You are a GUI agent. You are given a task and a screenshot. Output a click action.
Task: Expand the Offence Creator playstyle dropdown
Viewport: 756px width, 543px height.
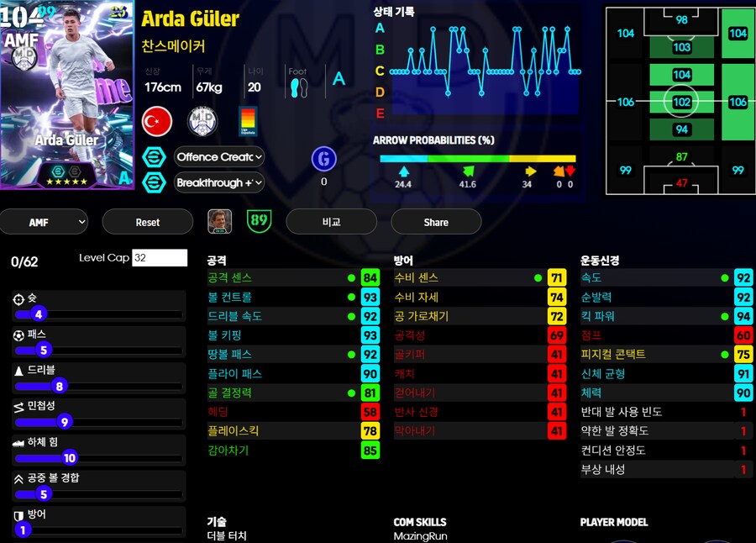218,157
